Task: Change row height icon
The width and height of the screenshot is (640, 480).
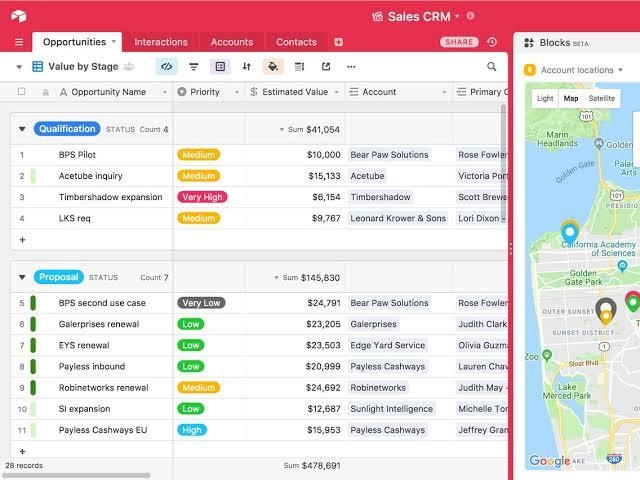Action: click(300, 67)
